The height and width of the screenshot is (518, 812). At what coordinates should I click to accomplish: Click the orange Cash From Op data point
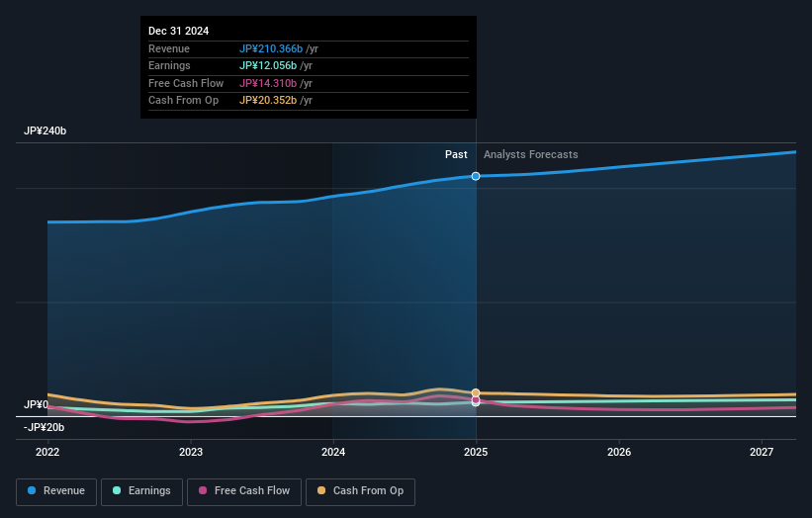[x=476, y=392]
